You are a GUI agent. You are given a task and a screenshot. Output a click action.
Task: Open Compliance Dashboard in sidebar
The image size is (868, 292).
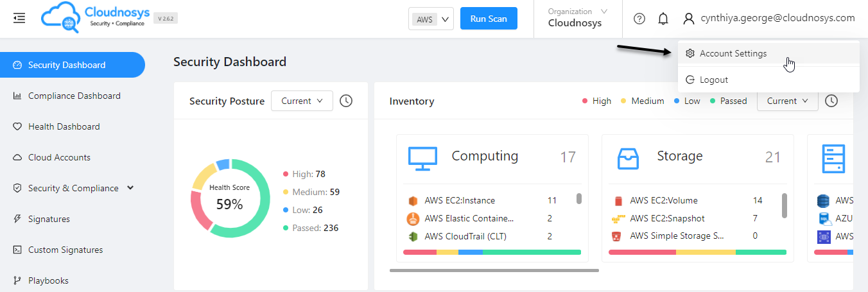click(73, 96)
